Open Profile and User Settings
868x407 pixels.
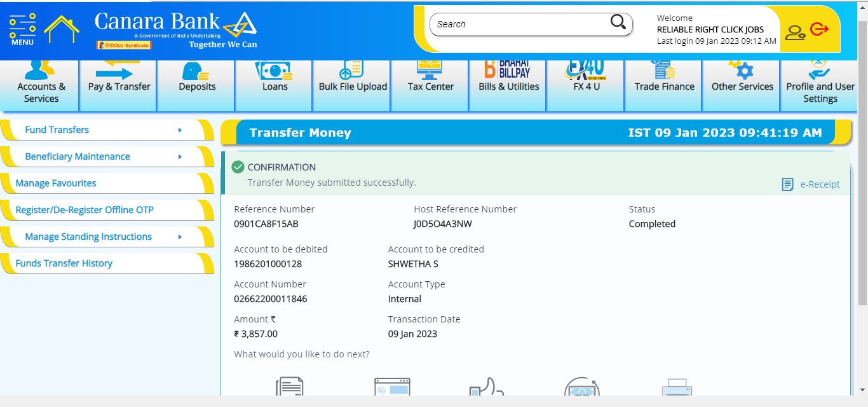coord(820,86)
